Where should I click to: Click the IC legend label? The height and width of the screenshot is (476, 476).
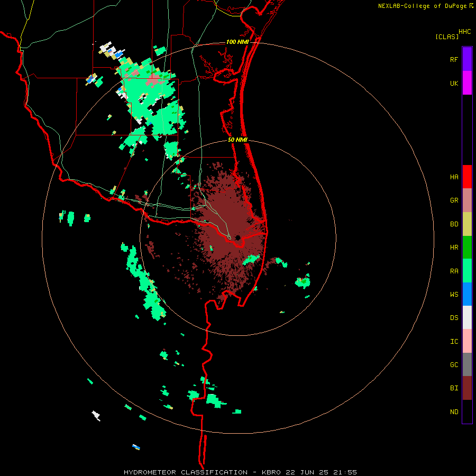(454, 342)
